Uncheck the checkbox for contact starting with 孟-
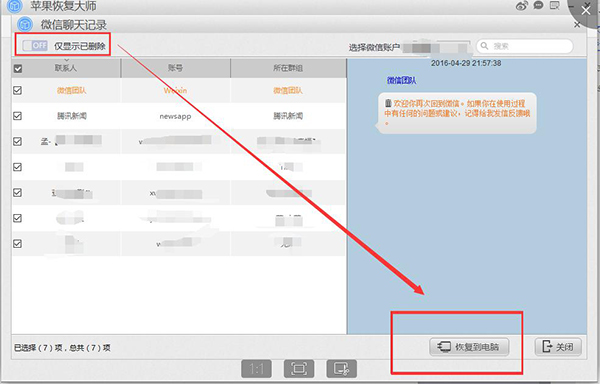The height and width of the screenshot is (384, 600). tap(18, 142)
